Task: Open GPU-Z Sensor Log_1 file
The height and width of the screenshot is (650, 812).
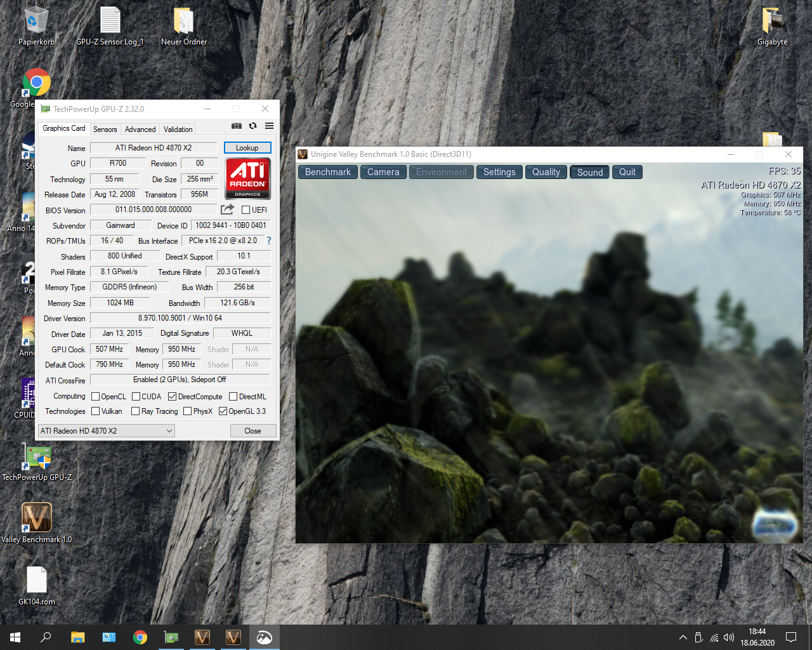Action: coord(110,26)
